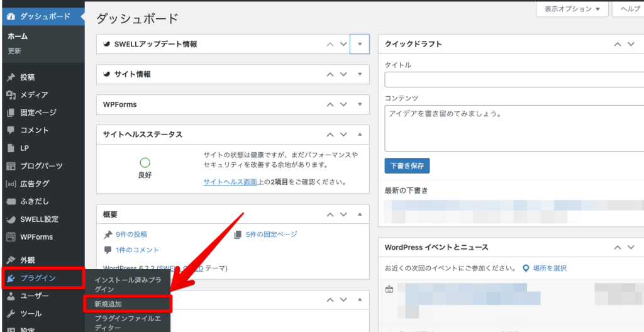This screenshot has width=644, height=332.
Task: Open the サイトヘルス画面 link
Action: tap(230, 181)
